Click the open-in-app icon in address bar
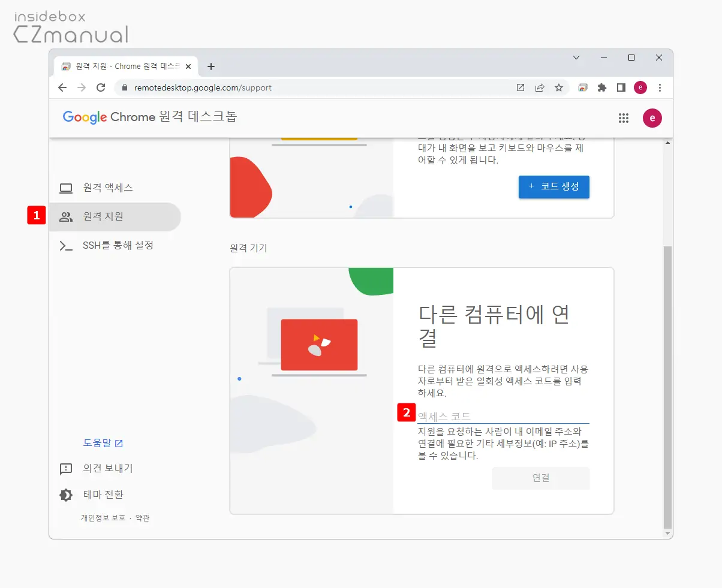This screenshot has width=722, height=588. (x=521, y=88)
